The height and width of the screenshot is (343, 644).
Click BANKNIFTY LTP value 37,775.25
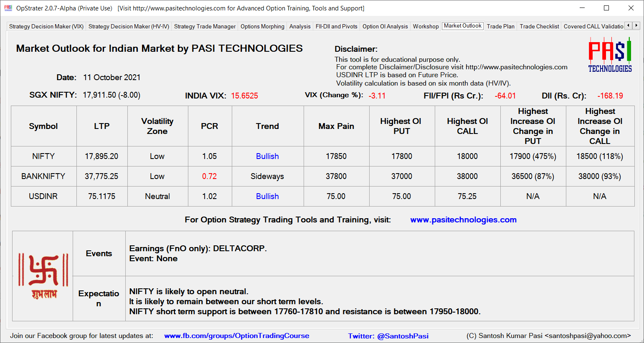point(101,176)
